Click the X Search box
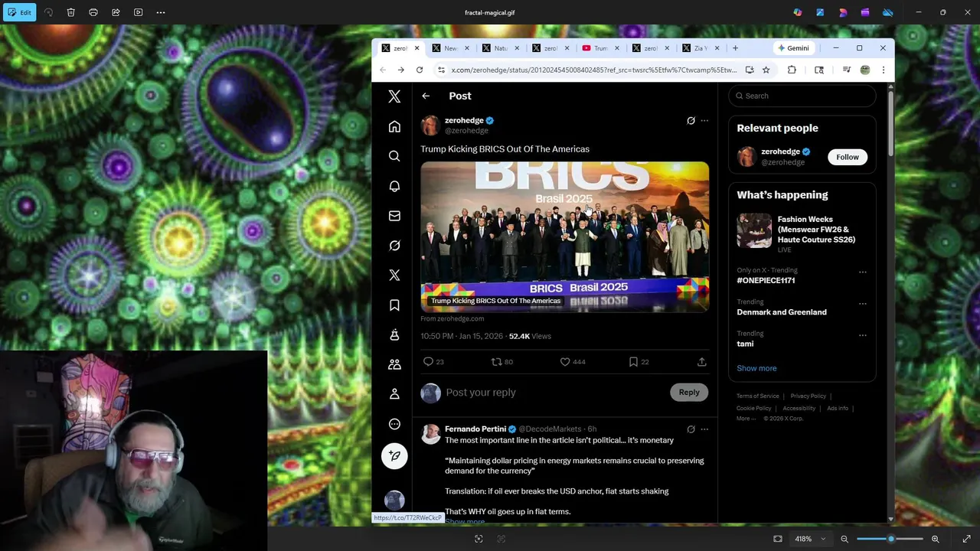This screenshot has height=551, width=980. pyautogui.click(x=802, y=96)
